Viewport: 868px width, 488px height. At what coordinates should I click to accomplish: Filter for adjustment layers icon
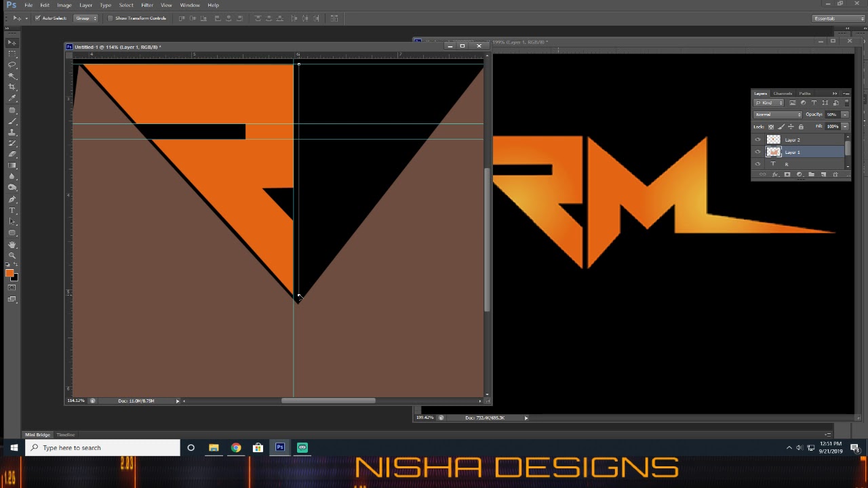coord(804,102)
